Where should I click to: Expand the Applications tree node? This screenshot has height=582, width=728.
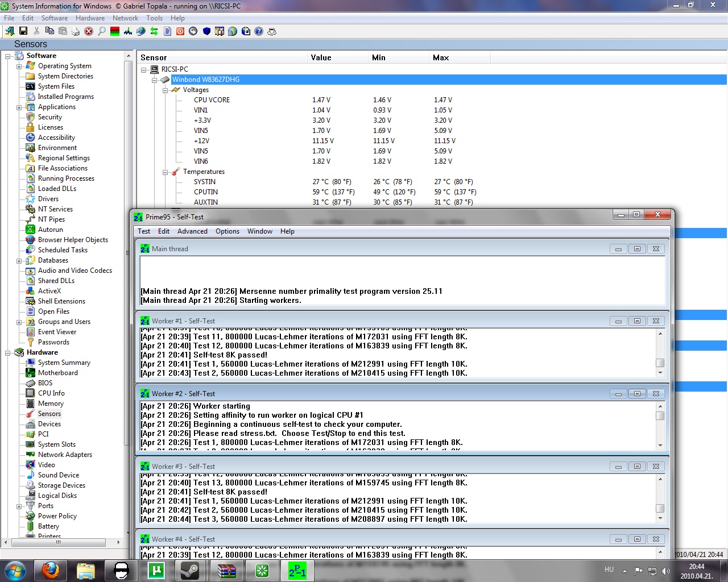coord(19,107)
